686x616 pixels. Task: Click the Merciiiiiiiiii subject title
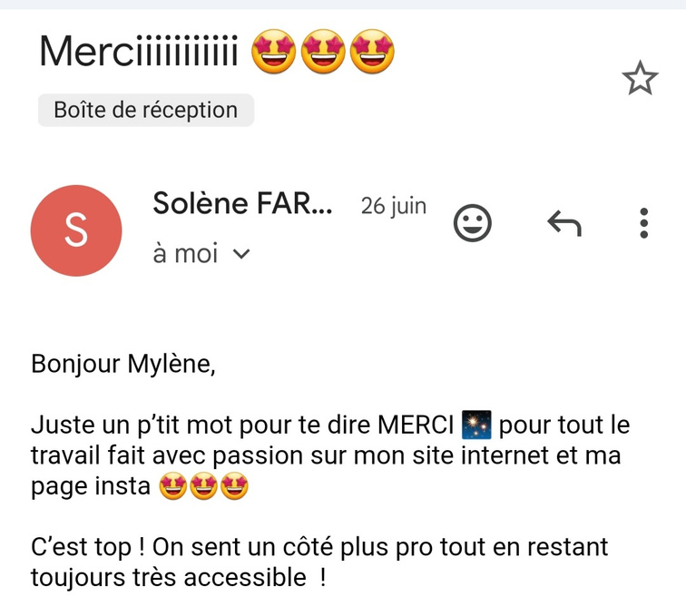pos(138,53)
